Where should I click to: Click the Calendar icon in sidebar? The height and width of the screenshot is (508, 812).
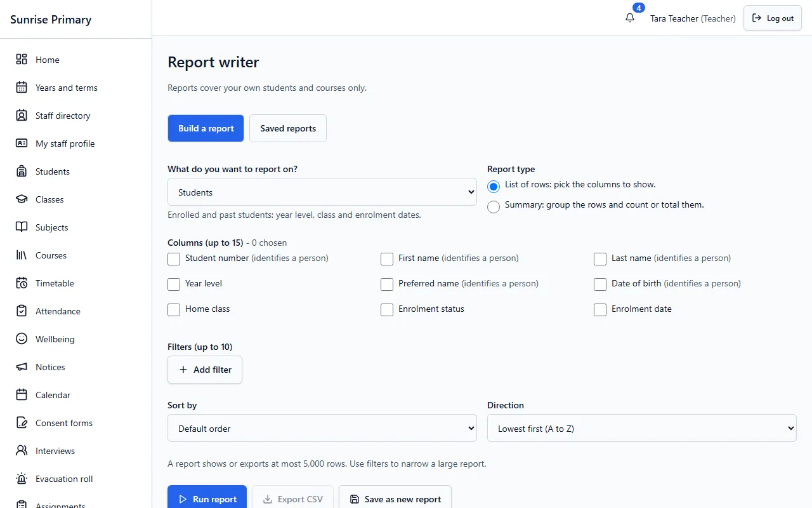[x=22, y=395]
